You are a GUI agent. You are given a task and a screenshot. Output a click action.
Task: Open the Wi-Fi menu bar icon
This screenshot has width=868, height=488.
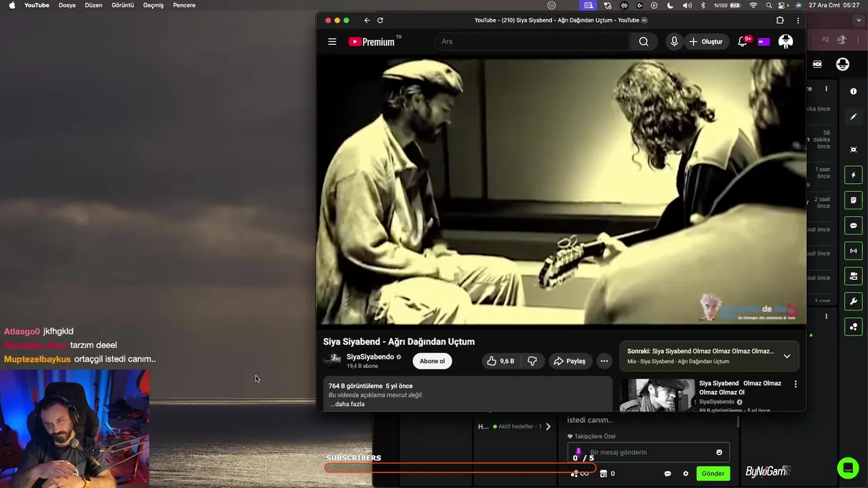(753, 5)
